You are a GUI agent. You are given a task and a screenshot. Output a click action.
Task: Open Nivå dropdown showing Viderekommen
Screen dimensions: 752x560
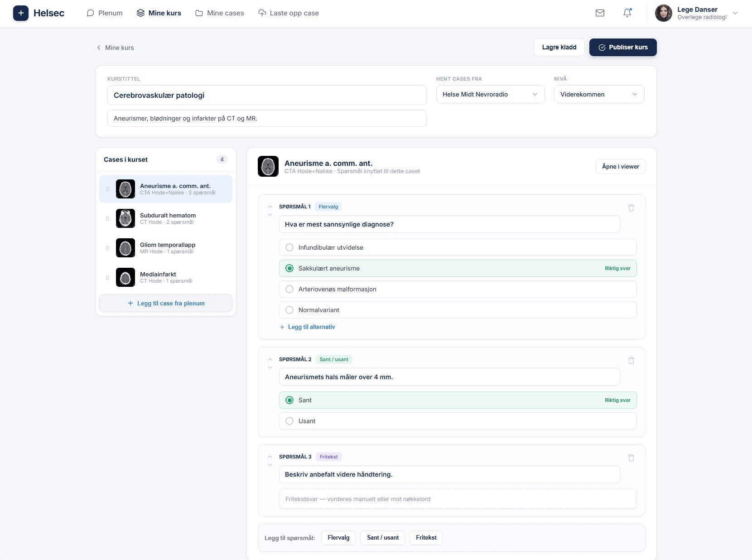[599, 94]
